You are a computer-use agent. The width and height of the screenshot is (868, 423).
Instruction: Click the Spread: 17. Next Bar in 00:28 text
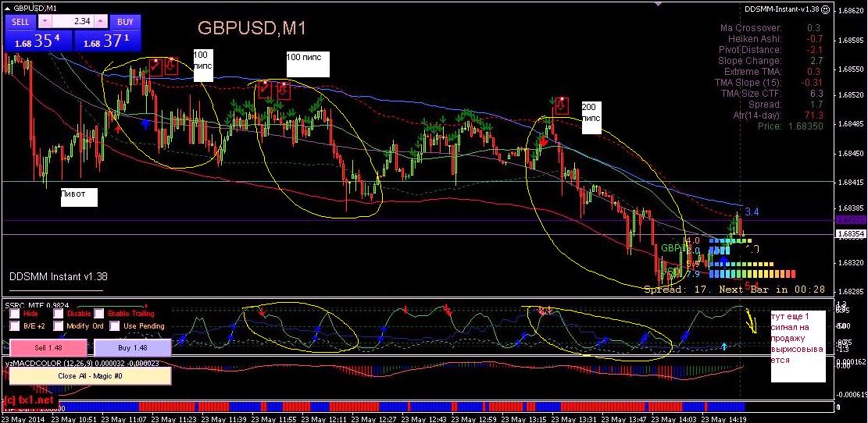click(x=734, y=290)
